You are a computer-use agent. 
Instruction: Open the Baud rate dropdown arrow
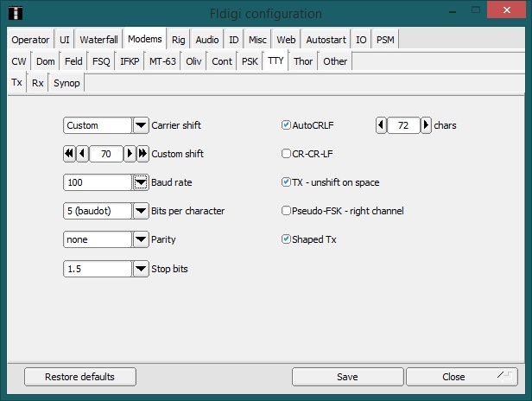(x=141, y=182)
